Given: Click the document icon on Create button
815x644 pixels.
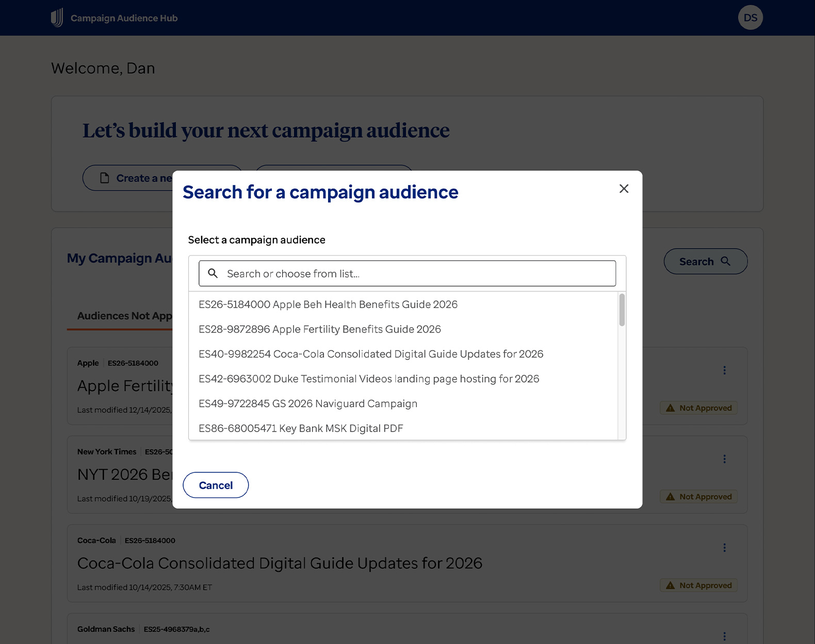Looking at the screenshot, I should point(105,178).
